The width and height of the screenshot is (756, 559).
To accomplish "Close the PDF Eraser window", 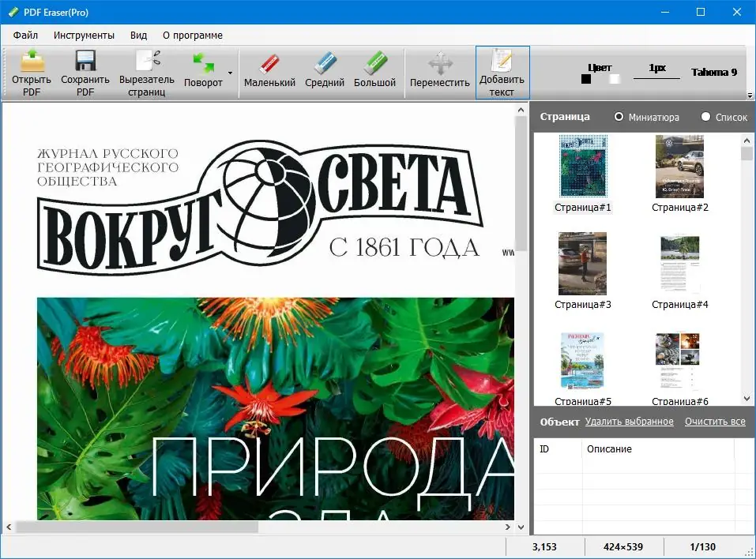I will tap(737, 12).
